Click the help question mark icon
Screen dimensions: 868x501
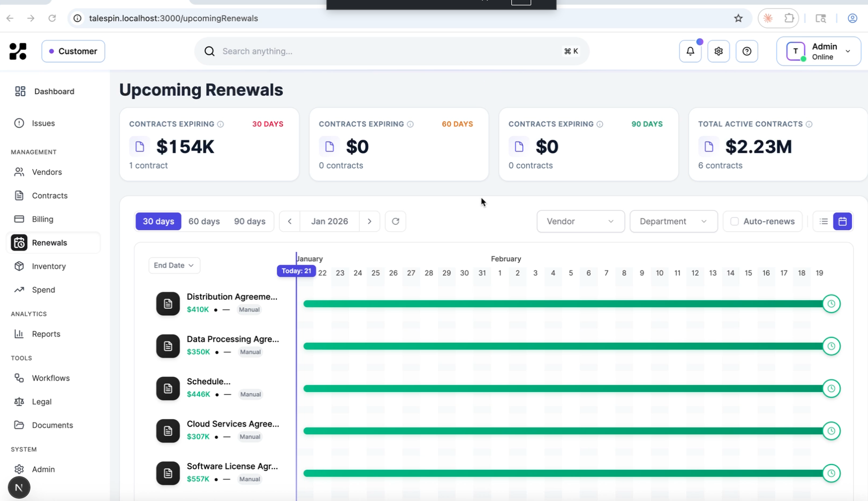click(746, 51)
